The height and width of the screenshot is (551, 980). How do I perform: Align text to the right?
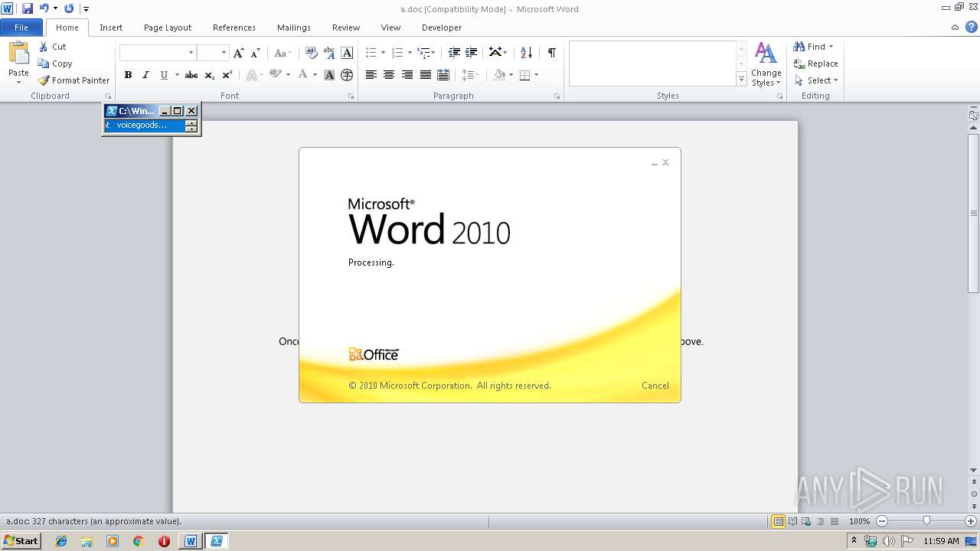tap(407, 75)
